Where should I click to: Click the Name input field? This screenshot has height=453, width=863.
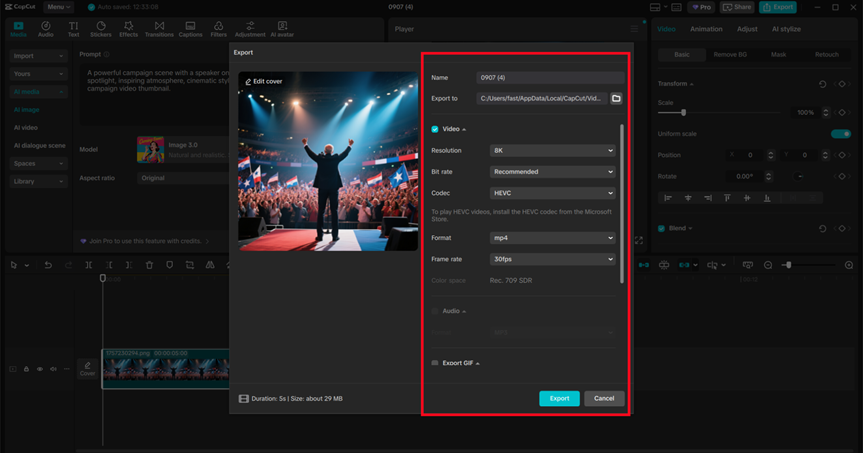click(550, 77)
